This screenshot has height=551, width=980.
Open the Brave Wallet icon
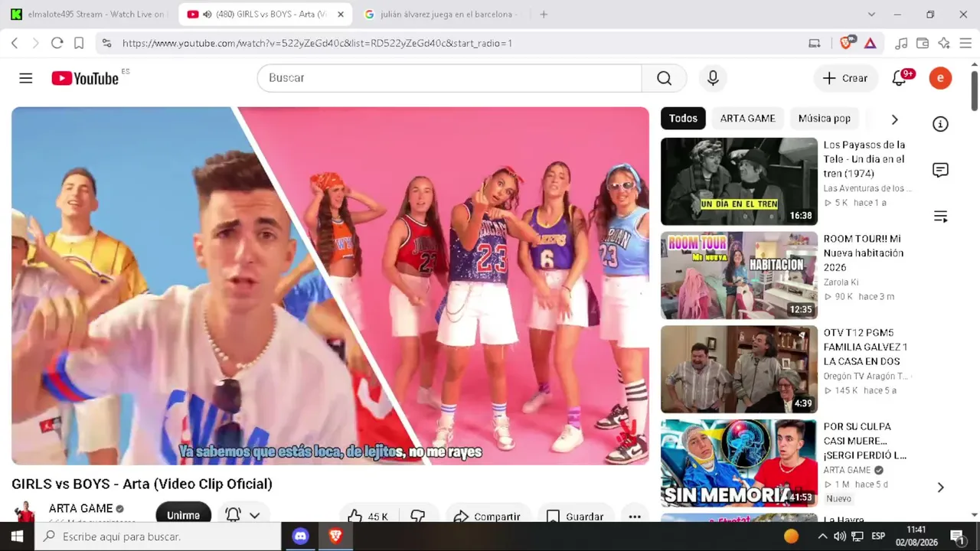point(923,44)
